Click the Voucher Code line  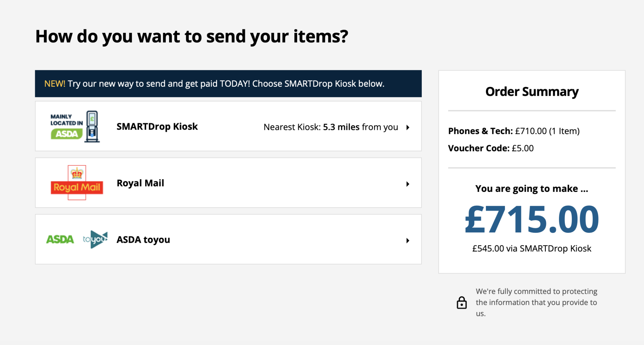(x=491, y=148)
